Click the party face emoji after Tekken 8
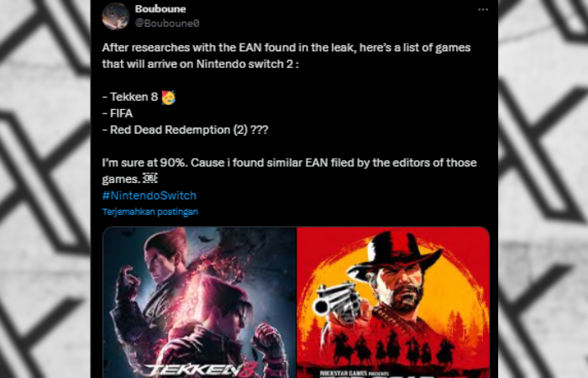The height and width of the screenshot is (378, 588). [168, 97]
